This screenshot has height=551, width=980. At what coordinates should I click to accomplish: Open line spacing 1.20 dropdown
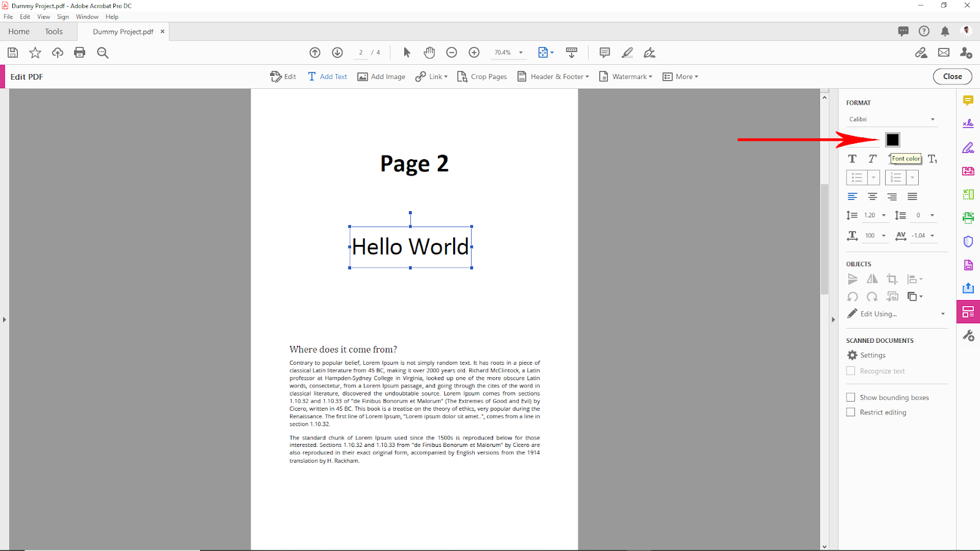tap(884, 216)
